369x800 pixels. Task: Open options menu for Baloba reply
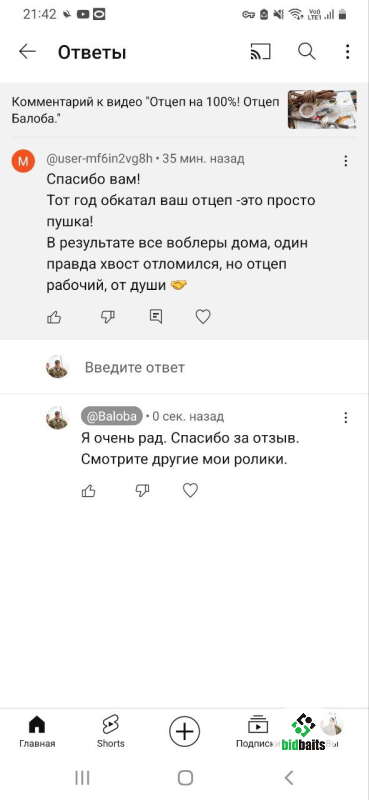tap(346, 418)
